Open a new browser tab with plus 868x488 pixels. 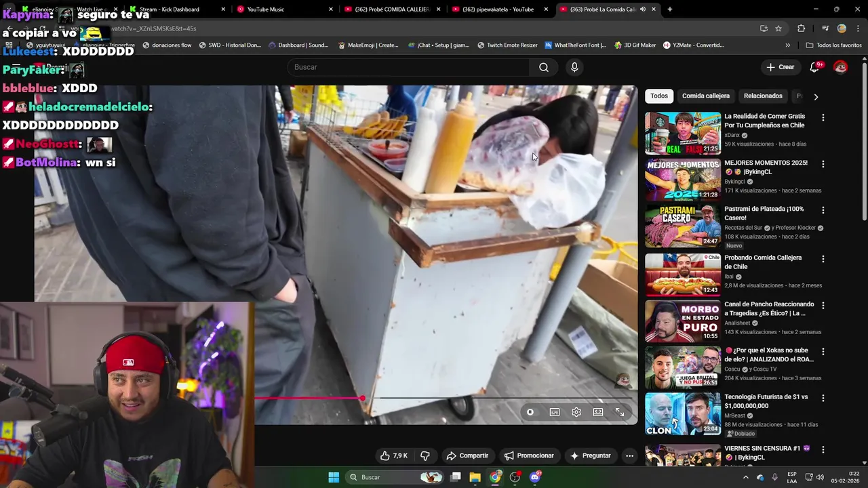pyautogui.click(x=670, y=9)
